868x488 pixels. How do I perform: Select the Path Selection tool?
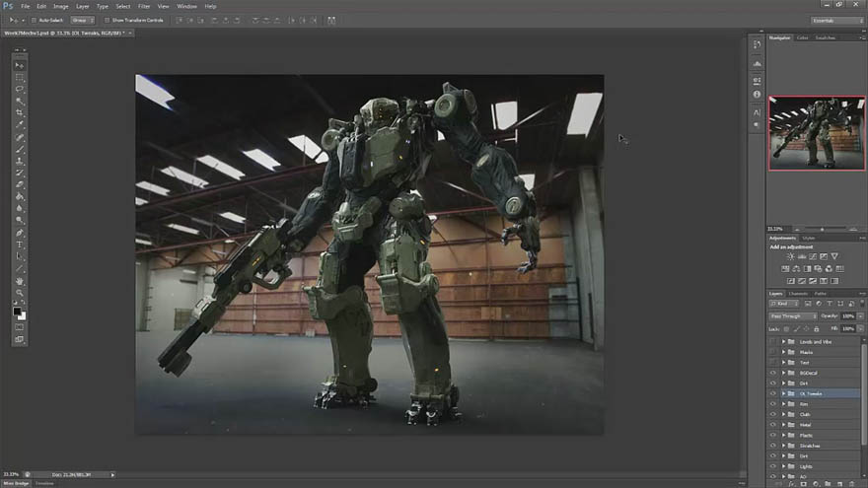pos(20,256)
